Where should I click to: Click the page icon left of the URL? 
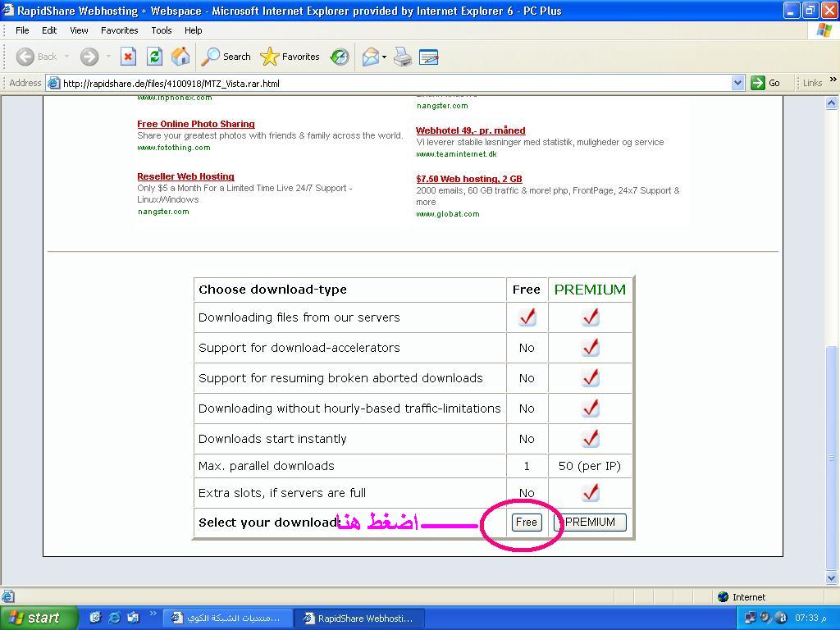coord(53,83)
